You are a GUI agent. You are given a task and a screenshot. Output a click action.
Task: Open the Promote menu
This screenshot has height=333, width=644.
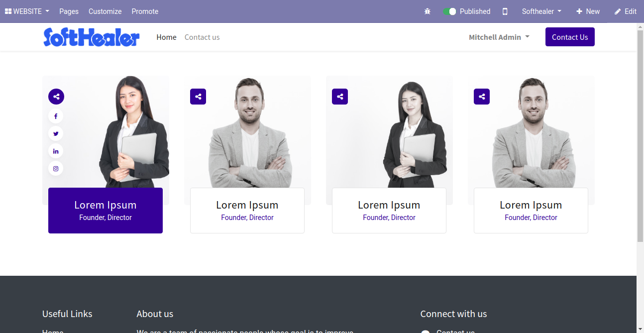[x=145, y=11]
